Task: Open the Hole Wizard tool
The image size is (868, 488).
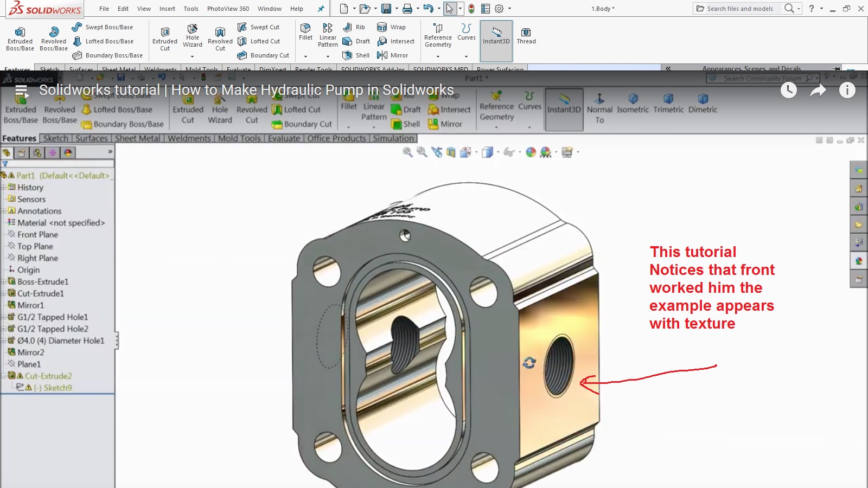Action: (x=192, y=37)
